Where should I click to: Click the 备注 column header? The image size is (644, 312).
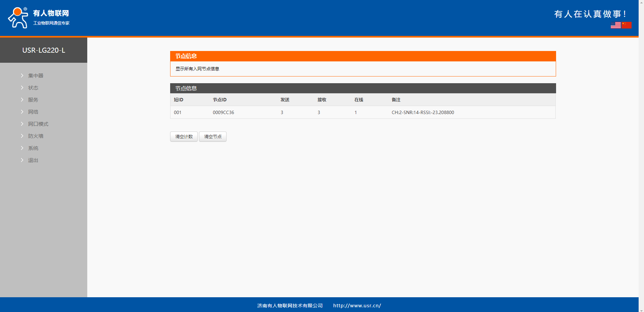click(396, 100)
